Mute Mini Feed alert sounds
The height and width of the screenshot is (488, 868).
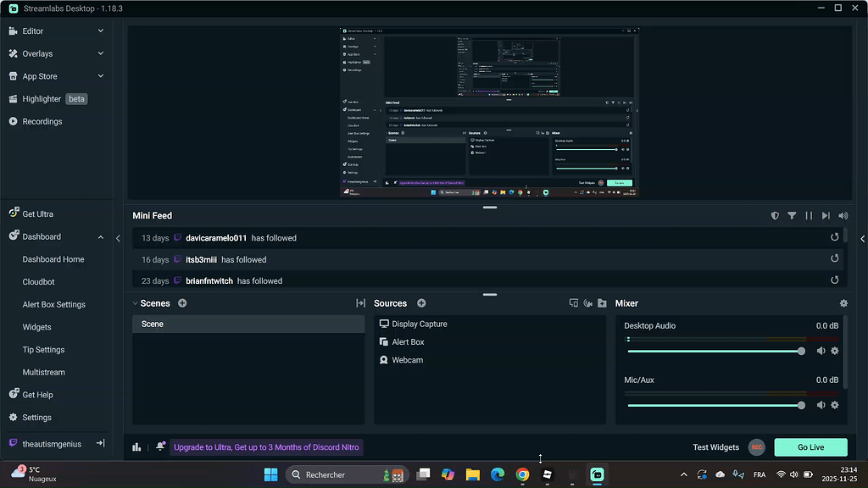click(843, 215)
